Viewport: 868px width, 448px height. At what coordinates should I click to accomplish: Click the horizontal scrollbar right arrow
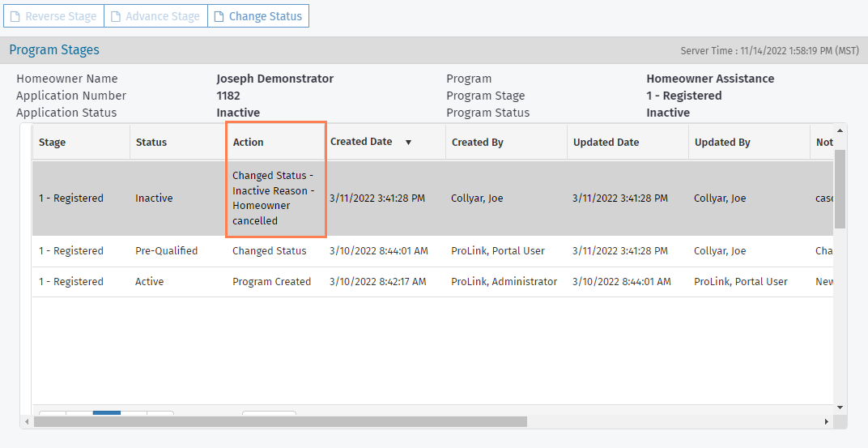[x=827, y=422]
